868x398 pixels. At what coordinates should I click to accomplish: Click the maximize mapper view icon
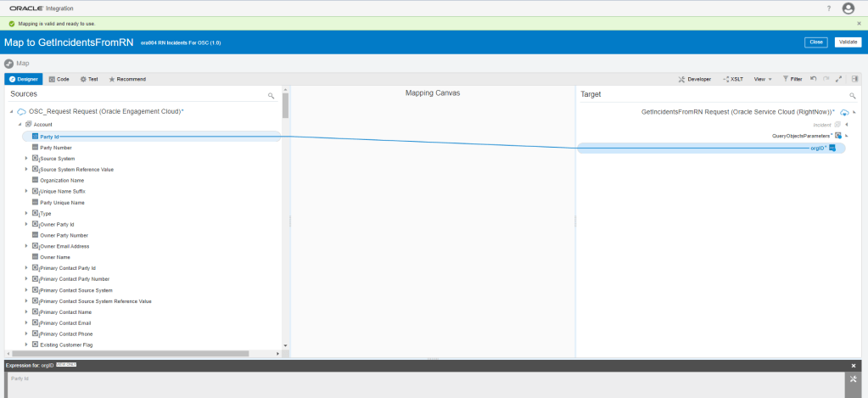coord(838,79)
